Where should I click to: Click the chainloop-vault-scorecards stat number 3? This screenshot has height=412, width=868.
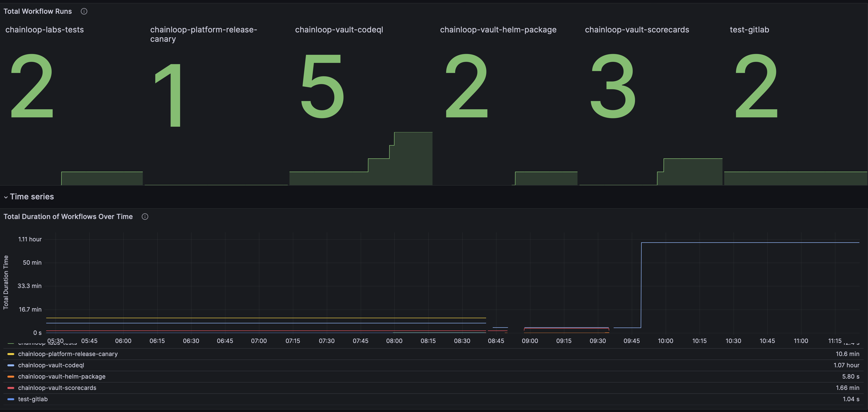613,86
